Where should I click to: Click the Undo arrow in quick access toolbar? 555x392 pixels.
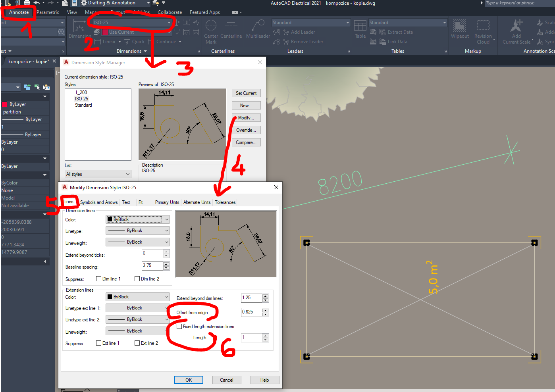click(x=37, y=3)
